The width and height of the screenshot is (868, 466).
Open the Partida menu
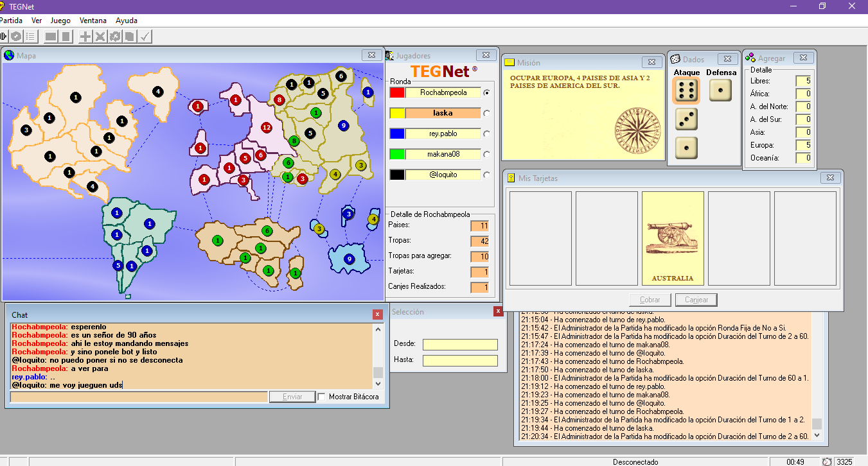coord(10,21)
